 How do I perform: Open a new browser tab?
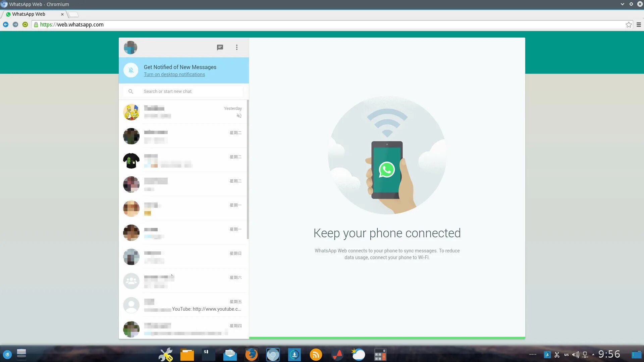(74, 14)
